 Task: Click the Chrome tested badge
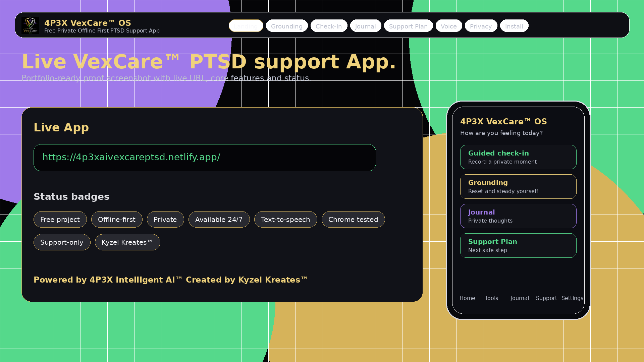(353, 219)
